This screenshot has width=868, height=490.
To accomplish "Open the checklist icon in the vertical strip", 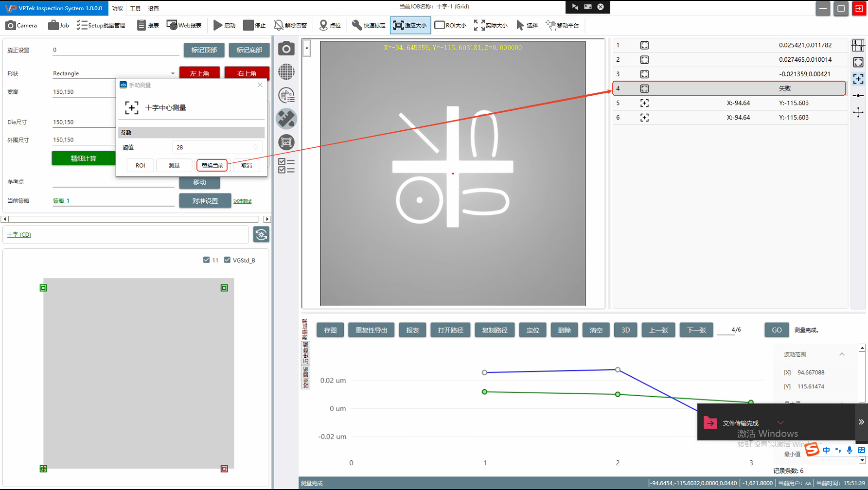I will 286,166.
